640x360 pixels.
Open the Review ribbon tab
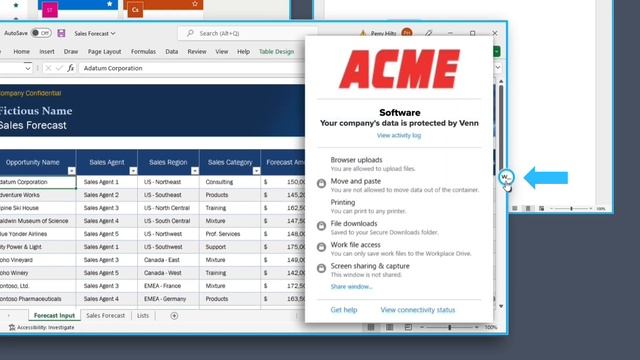tap(197, 51)
